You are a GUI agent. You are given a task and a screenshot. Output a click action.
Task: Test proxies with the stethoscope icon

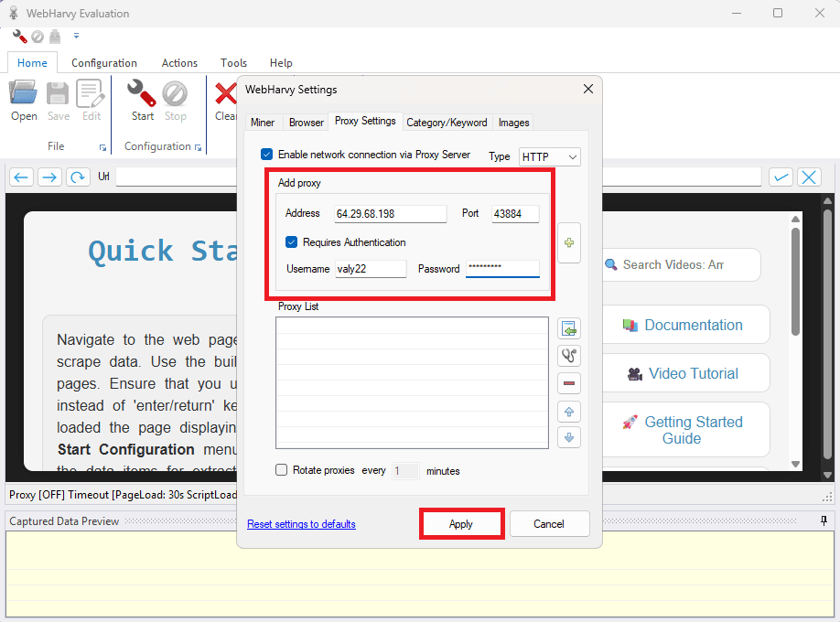click(x=569, y=355)
